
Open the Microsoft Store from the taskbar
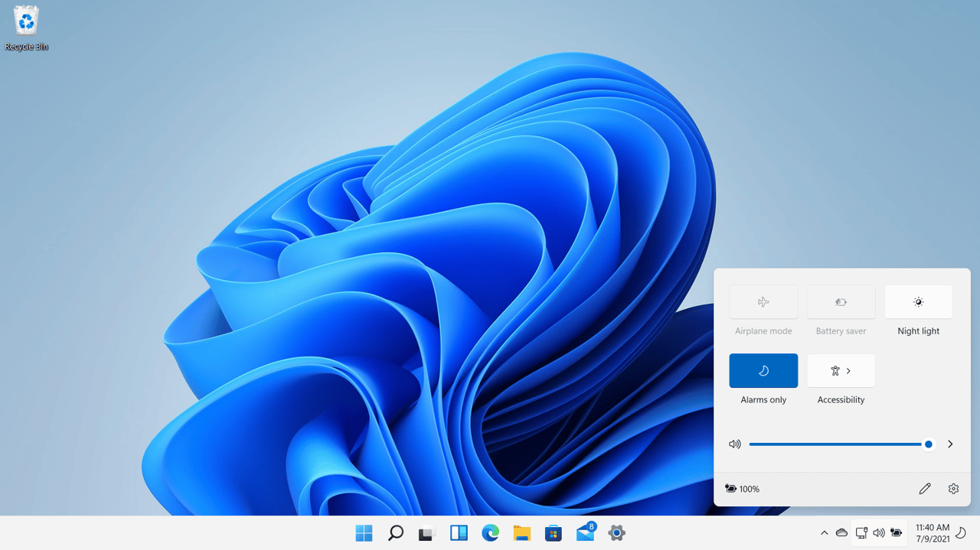coord(553,532)
